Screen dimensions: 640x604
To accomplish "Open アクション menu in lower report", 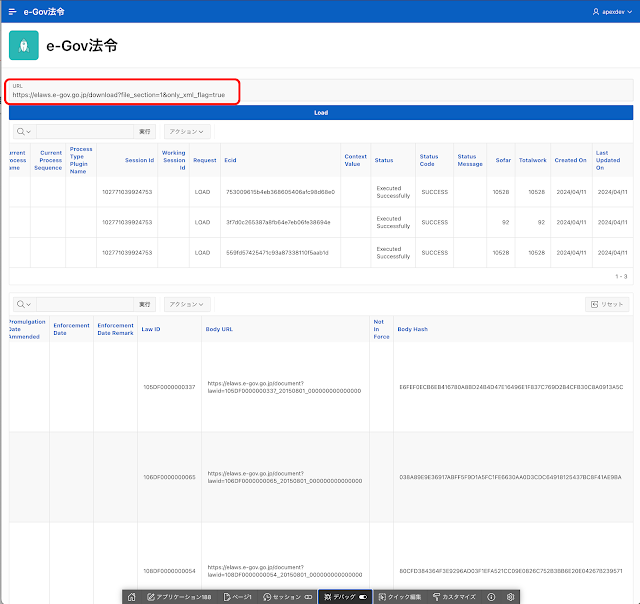I will point(187,304).
